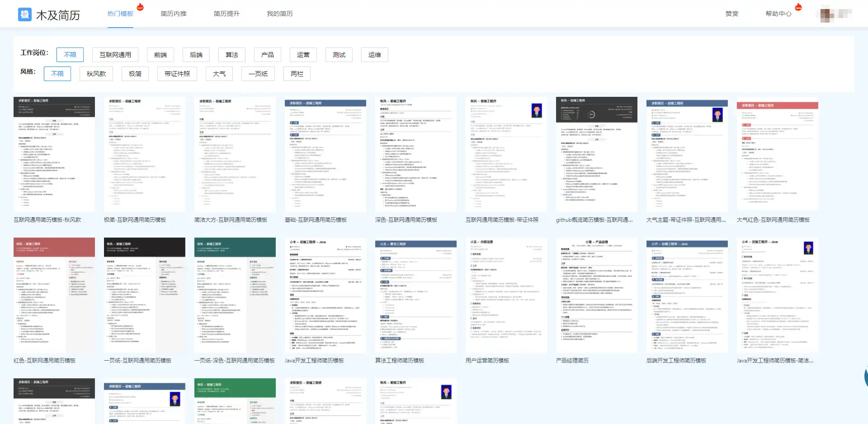868x424 pixels.
Task: Open 简历内推 tab
Action: click(x=174, y=14)
